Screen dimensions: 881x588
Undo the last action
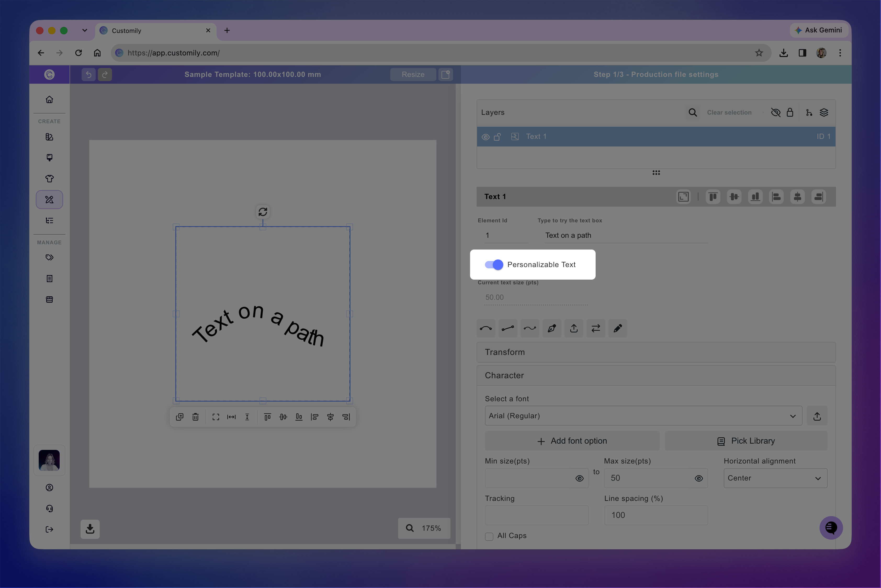(x=88, y=74)
